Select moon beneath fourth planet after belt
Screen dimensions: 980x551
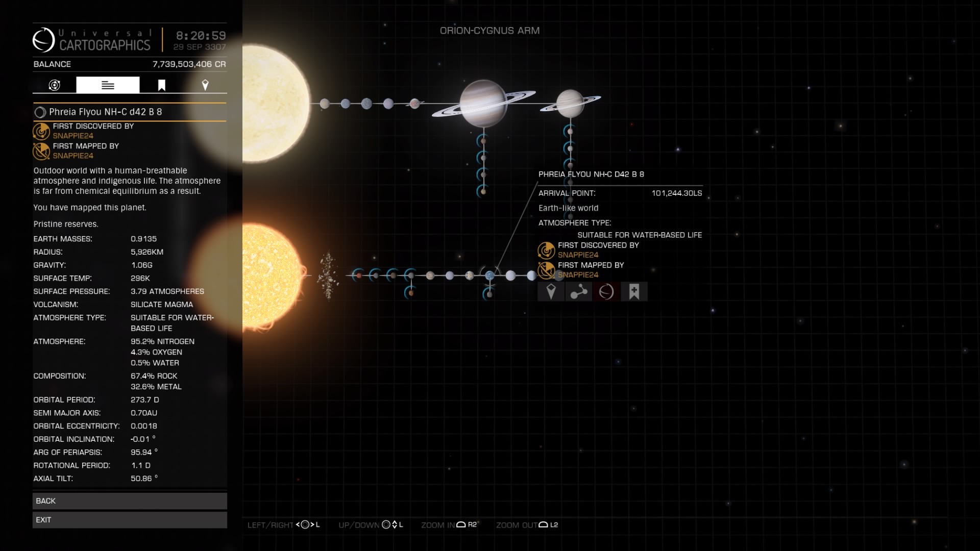coord(411,293)
